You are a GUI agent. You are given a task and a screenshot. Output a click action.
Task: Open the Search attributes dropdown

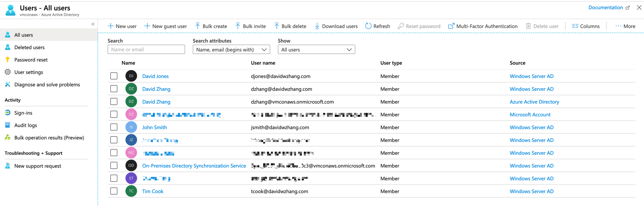231,50
